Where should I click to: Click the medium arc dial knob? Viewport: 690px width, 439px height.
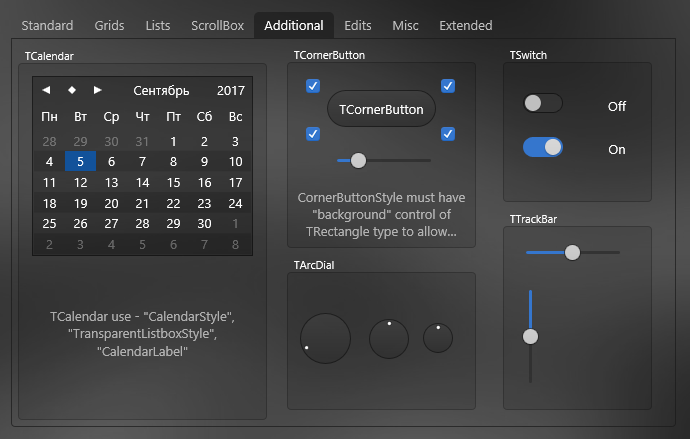[x=389, y=339]
